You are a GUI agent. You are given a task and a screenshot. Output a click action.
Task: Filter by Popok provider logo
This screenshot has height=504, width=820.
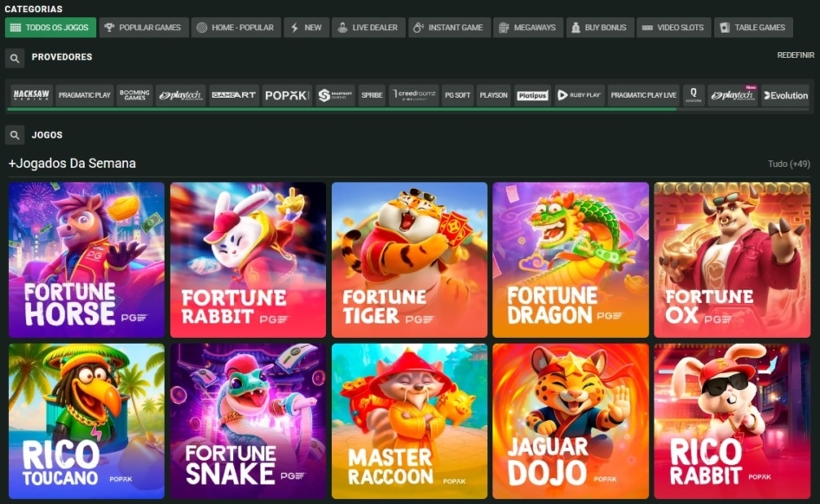point(287,95)
